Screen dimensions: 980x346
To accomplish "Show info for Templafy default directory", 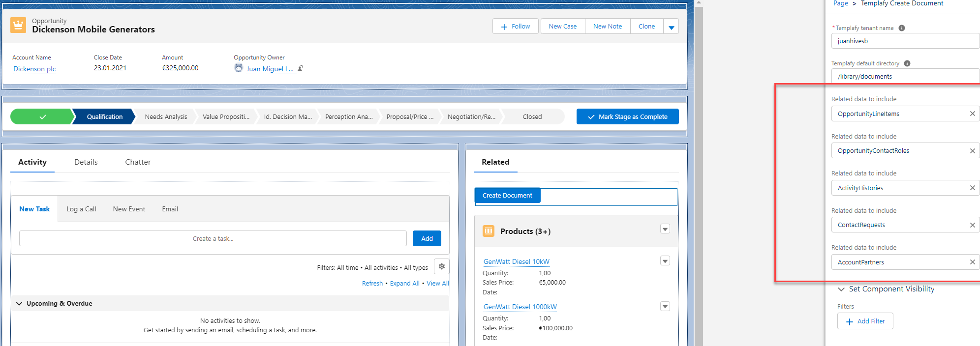I will [x=907, y=63].
